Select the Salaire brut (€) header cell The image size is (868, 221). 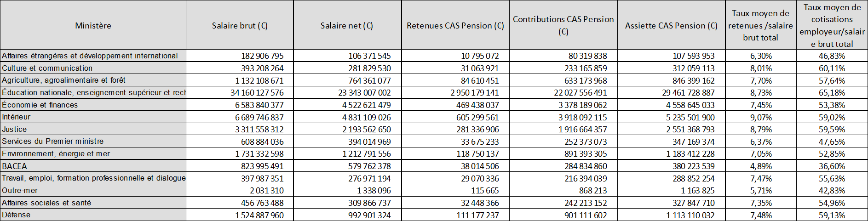click(x=240, y=26)
